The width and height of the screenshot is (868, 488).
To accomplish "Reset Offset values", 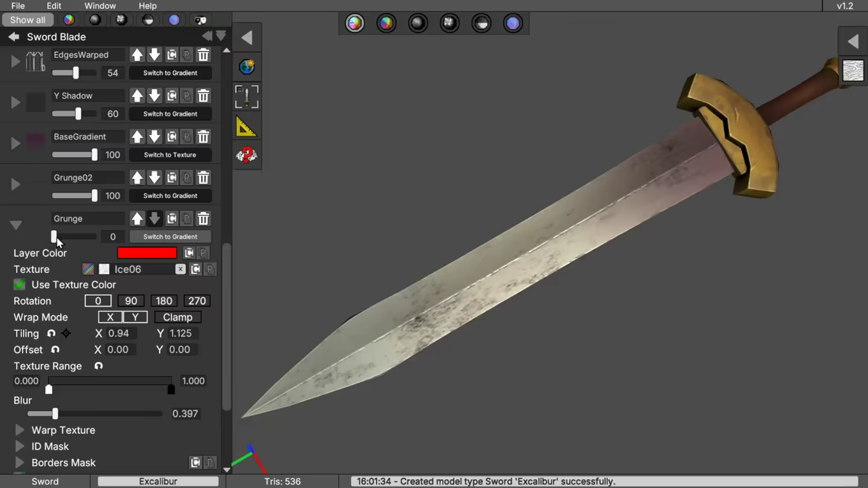I will [55, 349].
